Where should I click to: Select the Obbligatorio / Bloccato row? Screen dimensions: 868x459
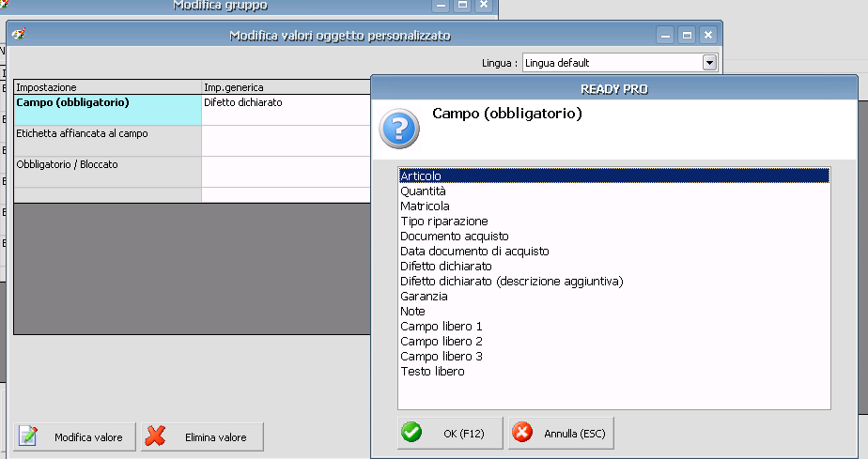[108, 172]
